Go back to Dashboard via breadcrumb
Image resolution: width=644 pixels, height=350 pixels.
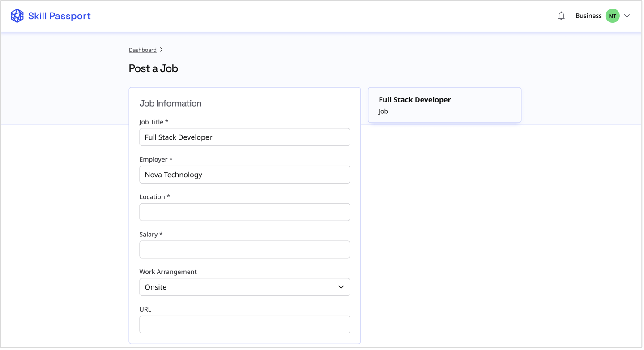coord(142,50)
